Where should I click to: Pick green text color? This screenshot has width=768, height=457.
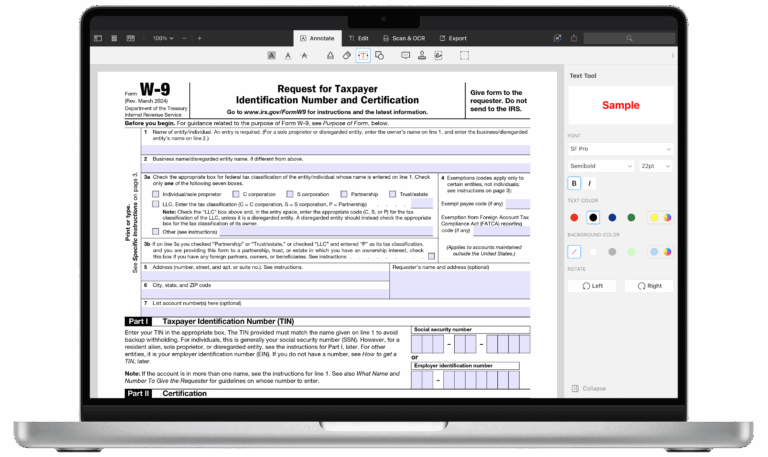tap(631, 217)
